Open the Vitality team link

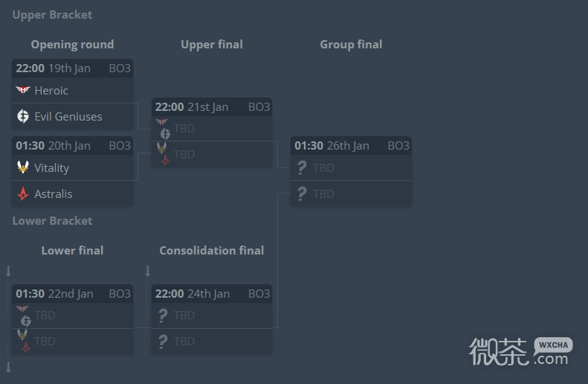pyautogui.click(x=52, y=167)
